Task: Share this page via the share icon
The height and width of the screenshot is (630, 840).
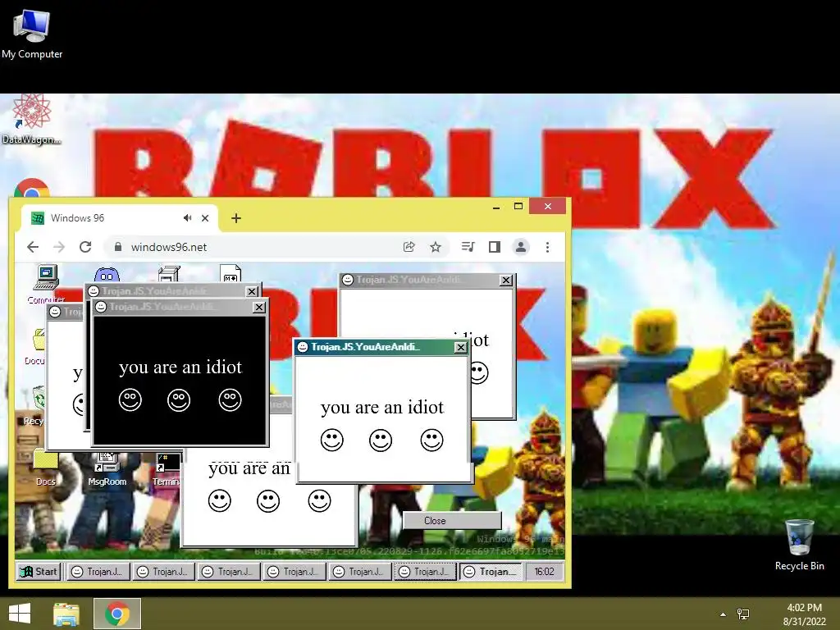Action: pyautogui.click(x=409, y=247)
